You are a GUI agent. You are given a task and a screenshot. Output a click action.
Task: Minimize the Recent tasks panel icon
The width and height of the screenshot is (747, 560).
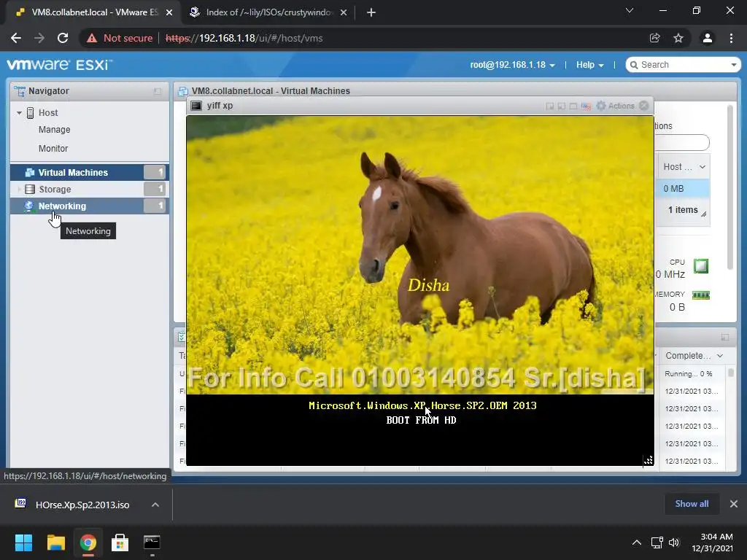click(x=725, y=337)
